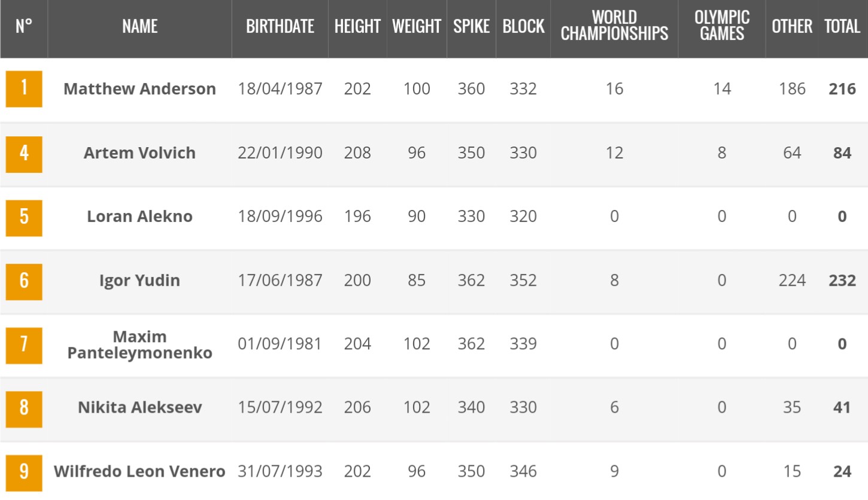Click the SPIKE column header
The height and width of the screenshot is (500, 868).
471,26
